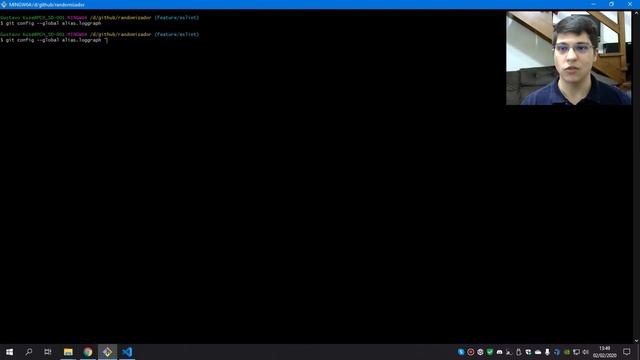
Task: Switch to Visual Studio Code on the taskbar
Action: point(127,352)
